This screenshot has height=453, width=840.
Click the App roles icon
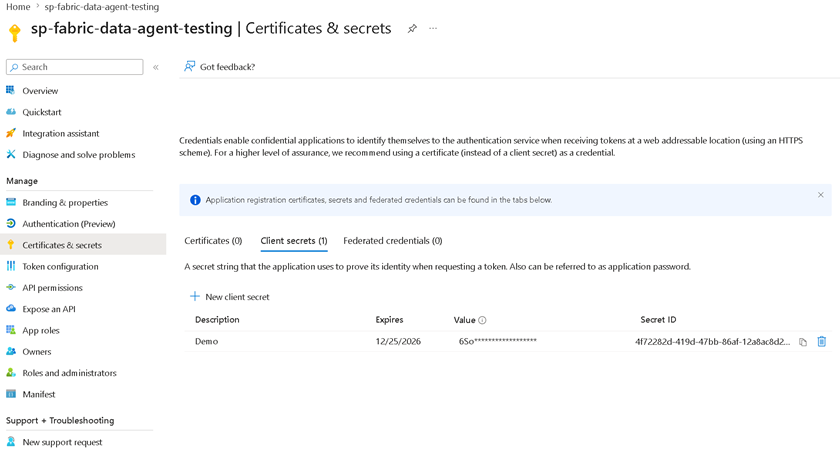point(11,330)
